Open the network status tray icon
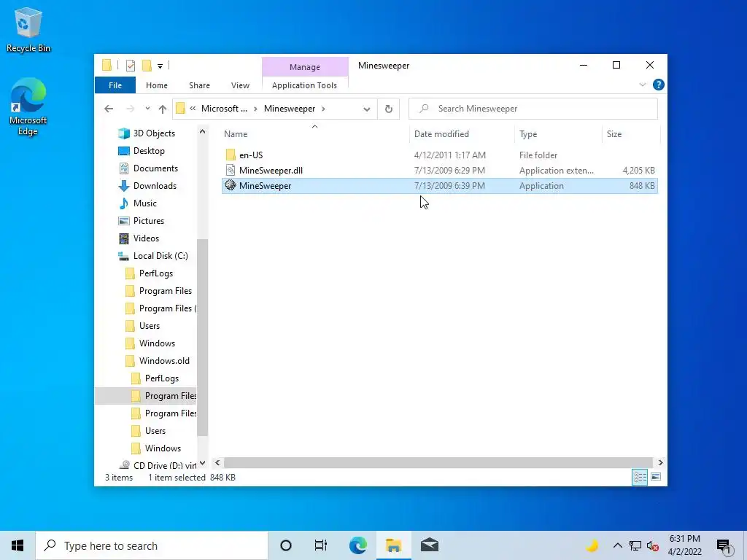Viewport: 747px width, 560px height. 635,545
